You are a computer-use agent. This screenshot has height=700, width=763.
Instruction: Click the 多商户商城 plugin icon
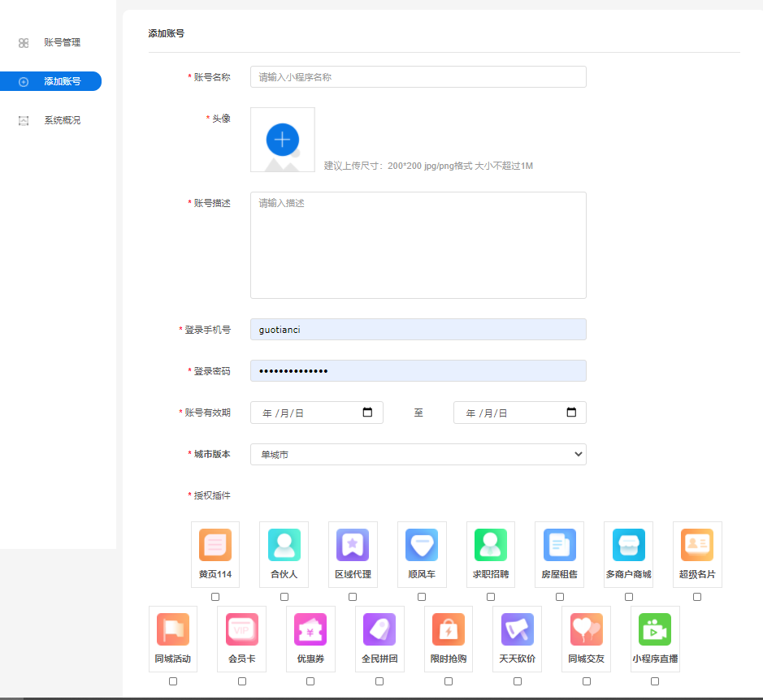629,545
